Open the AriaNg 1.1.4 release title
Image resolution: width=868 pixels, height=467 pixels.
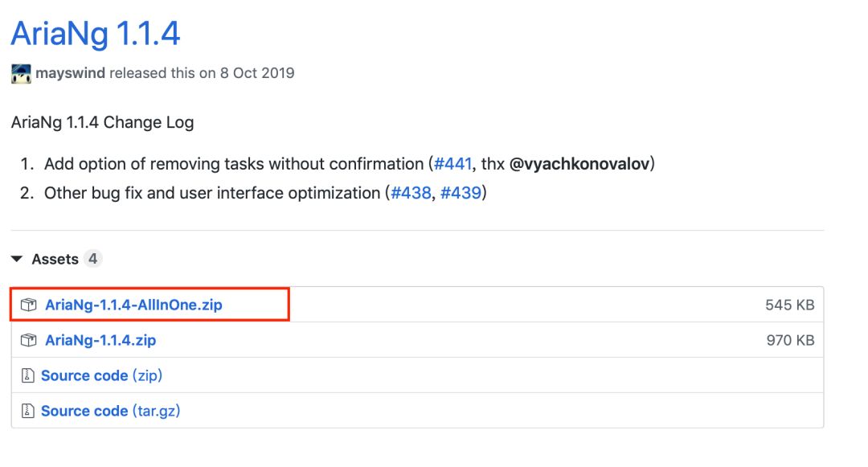pyautogui.click(x=96, y=33)
